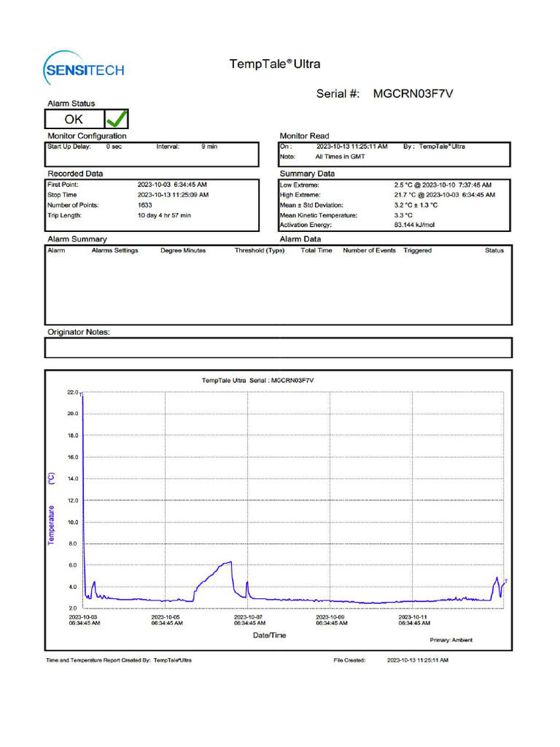The width and height of the screenshot is (560, 747).
Task: Click the Stop Time value
Action: click(x=173, y=195)
